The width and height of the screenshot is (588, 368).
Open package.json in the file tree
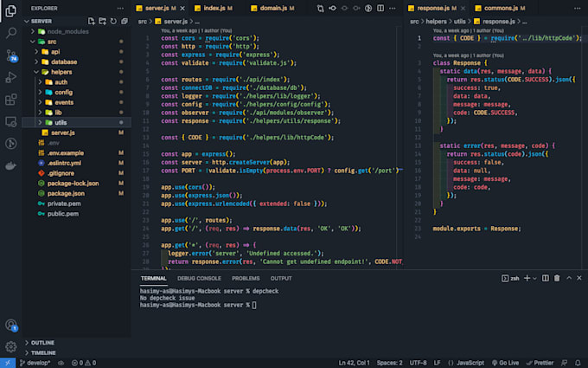coord(66,193)
